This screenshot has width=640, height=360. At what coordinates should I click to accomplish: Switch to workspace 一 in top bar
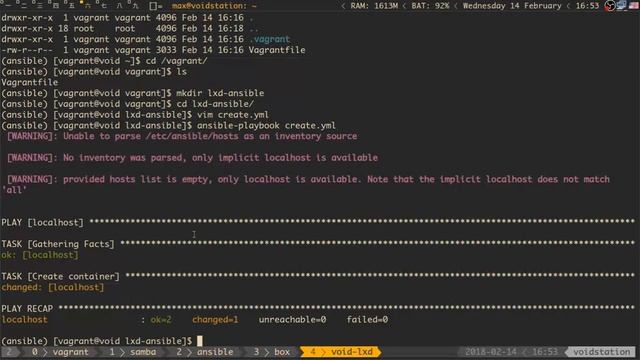[x=8, y=6]
